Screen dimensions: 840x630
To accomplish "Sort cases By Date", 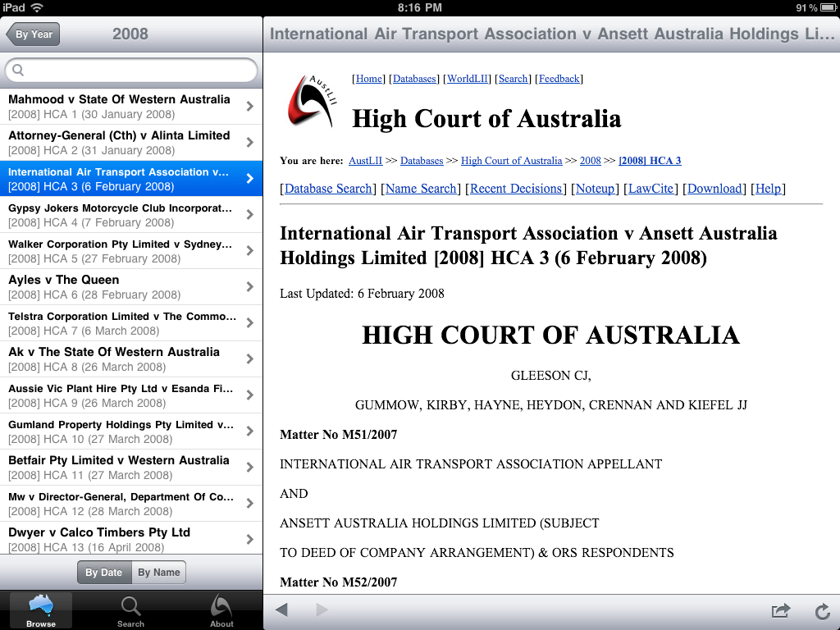I will pos(104,572).
